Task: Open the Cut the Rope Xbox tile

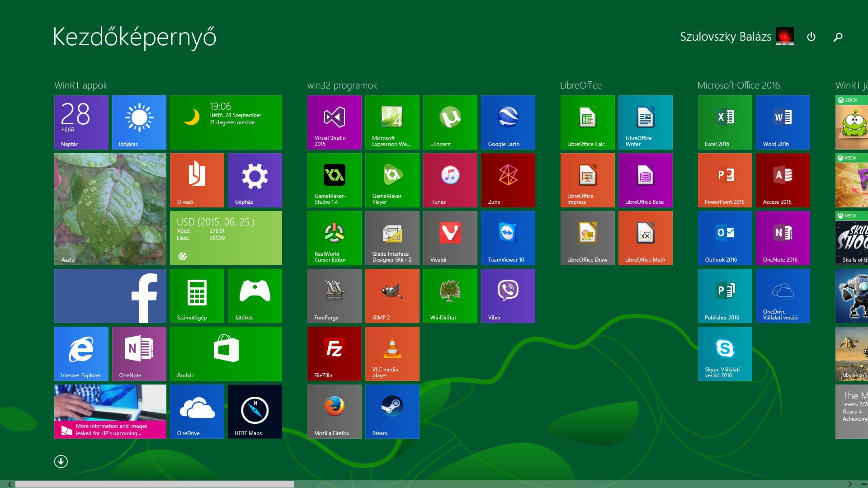Action: pyautogui.click(x=852, y=122)
